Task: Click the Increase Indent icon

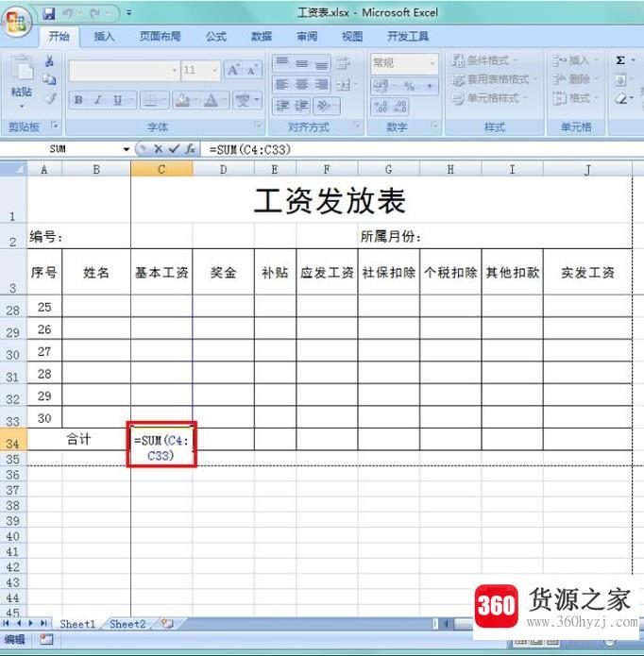Action: [302, 106]
